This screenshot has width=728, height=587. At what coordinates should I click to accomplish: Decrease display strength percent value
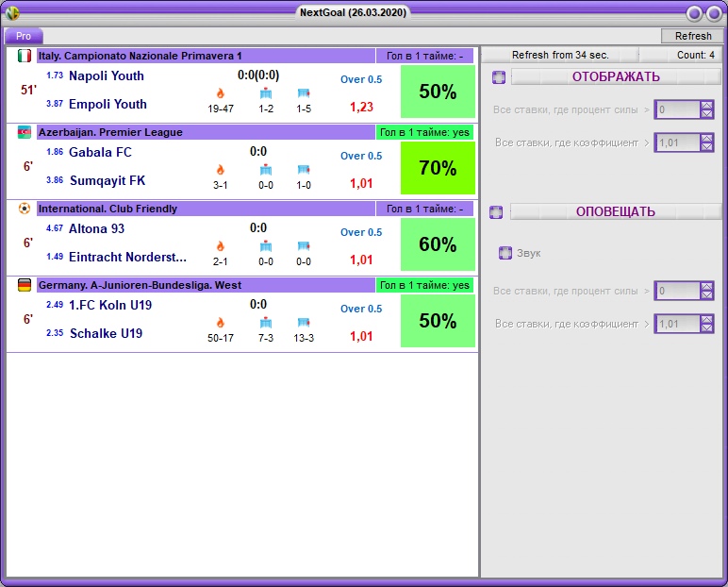point(706,114)
